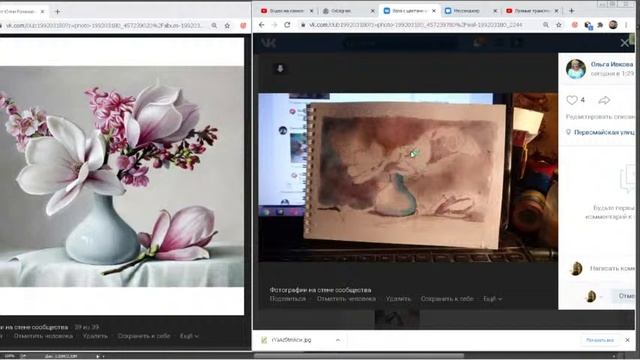The width and height of the screenshot is (640, 360).
Task: Click Сохранить к себе in the left window
Action: (144, 336)
